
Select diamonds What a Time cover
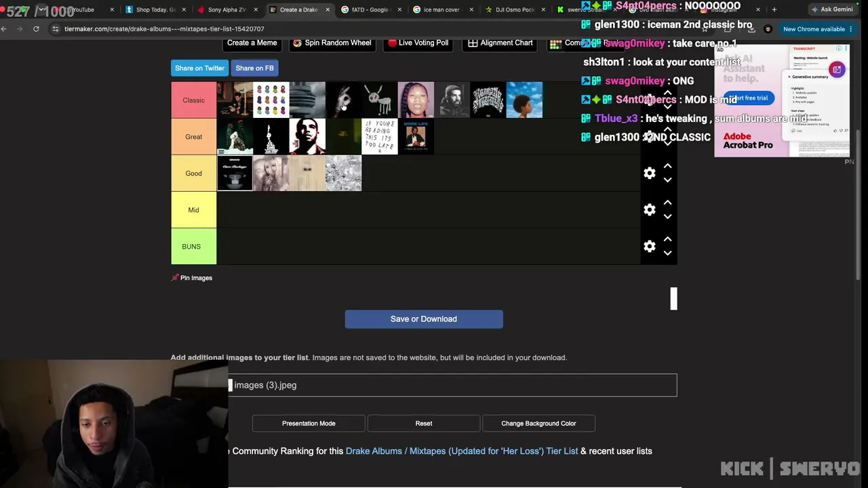tap(344, 174)
